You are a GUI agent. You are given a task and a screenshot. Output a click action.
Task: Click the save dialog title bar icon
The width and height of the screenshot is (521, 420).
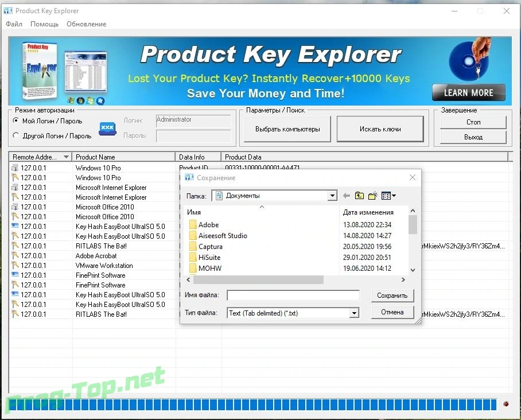189,177
